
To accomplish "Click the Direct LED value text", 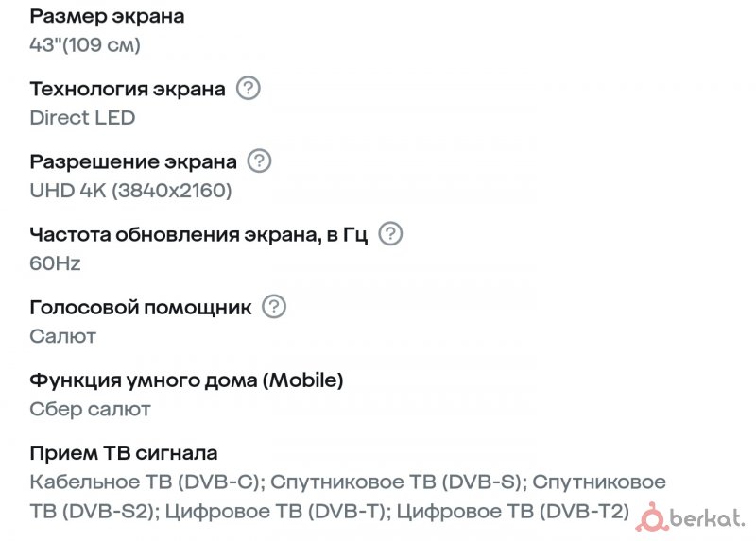I will tap(82, 117).
